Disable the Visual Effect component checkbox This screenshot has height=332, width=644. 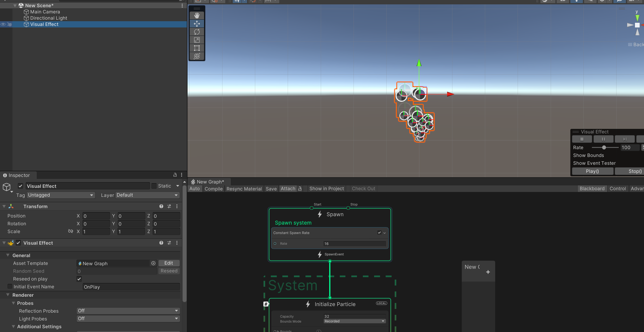[x=18, y=243]
